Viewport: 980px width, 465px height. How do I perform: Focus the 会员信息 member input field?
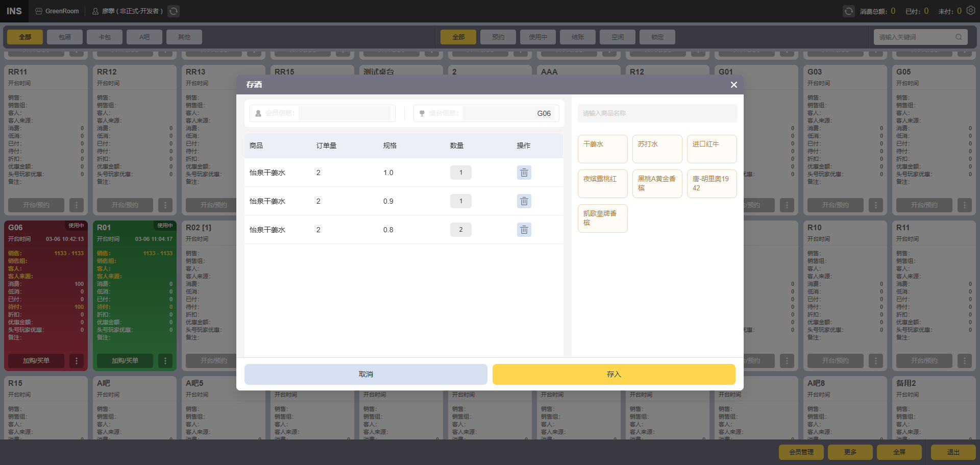click(345, 113)
